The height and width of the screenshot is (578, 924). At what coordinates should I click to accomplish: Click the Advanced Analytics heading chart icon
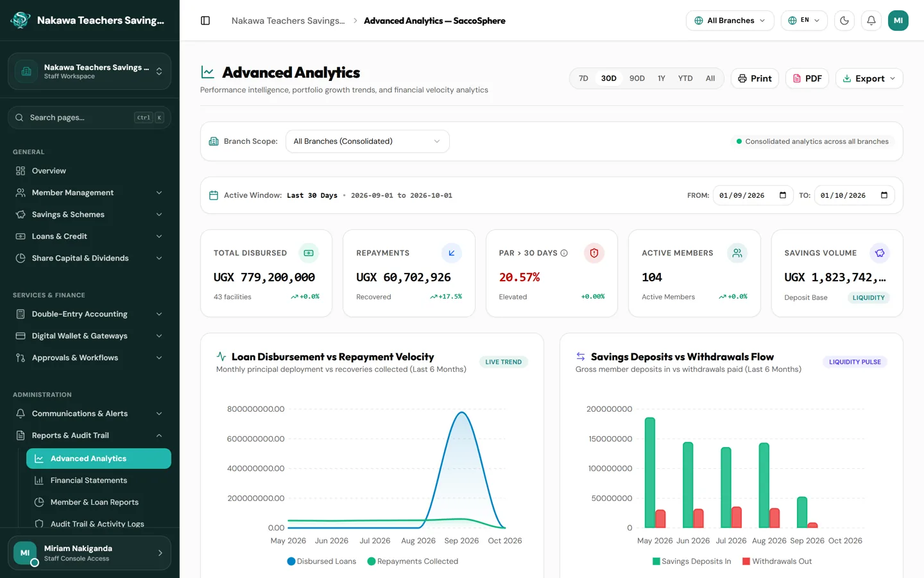(x=208, y=72)
